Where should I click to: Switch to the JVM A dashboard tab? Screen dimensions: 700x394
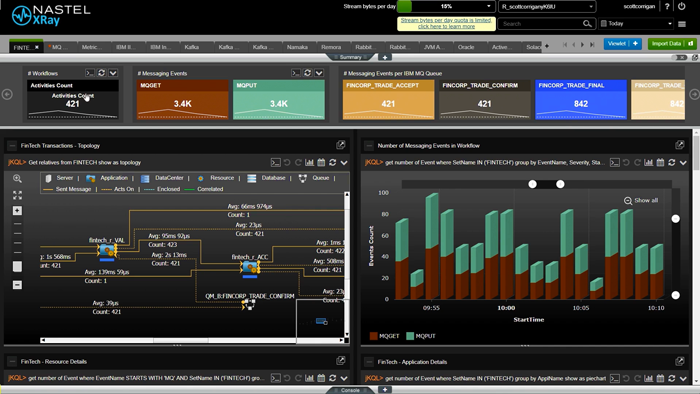433,47
